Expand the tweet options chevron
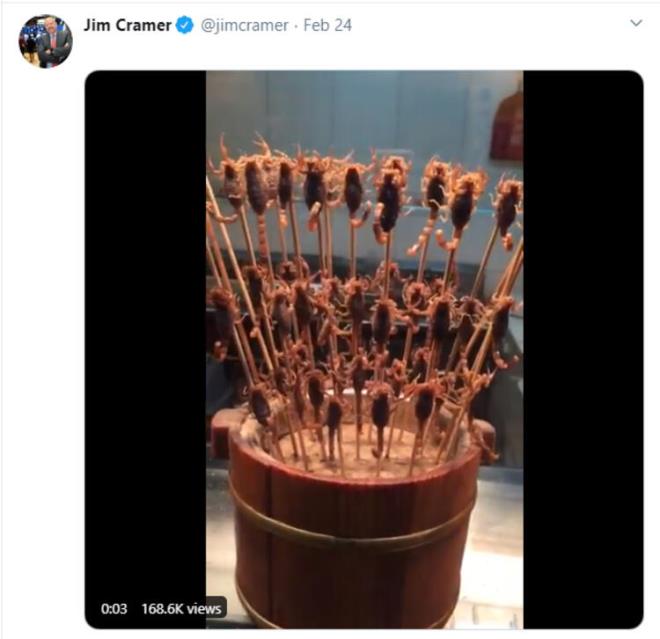660x639 pixels. (x=635, y=23)
